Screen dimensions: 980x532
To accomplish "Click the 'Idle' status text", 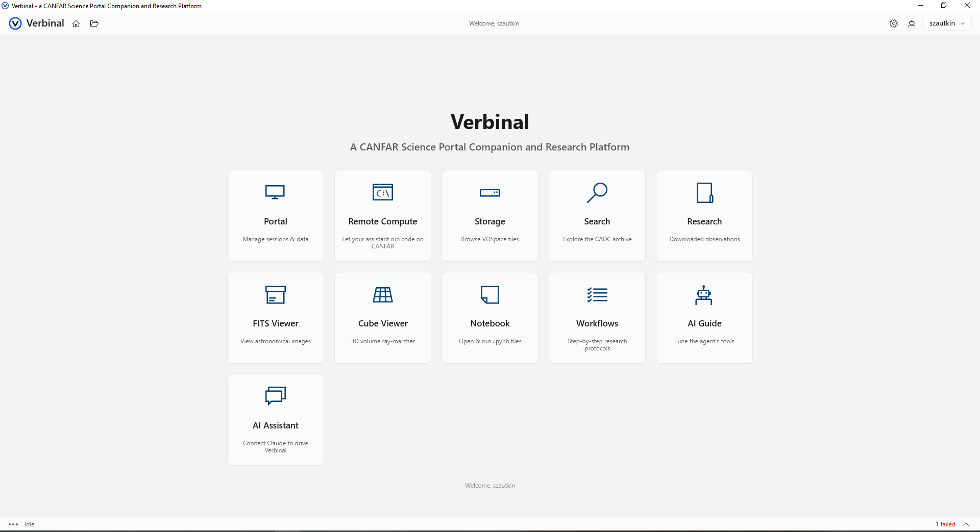I will coord(30,524).
